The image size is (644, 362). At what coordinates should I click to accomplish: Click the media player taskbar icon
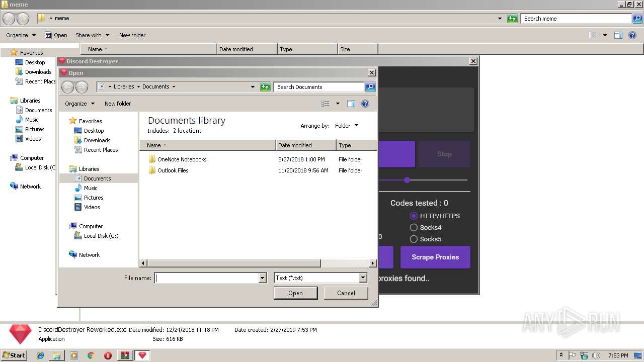click(74, 355)
